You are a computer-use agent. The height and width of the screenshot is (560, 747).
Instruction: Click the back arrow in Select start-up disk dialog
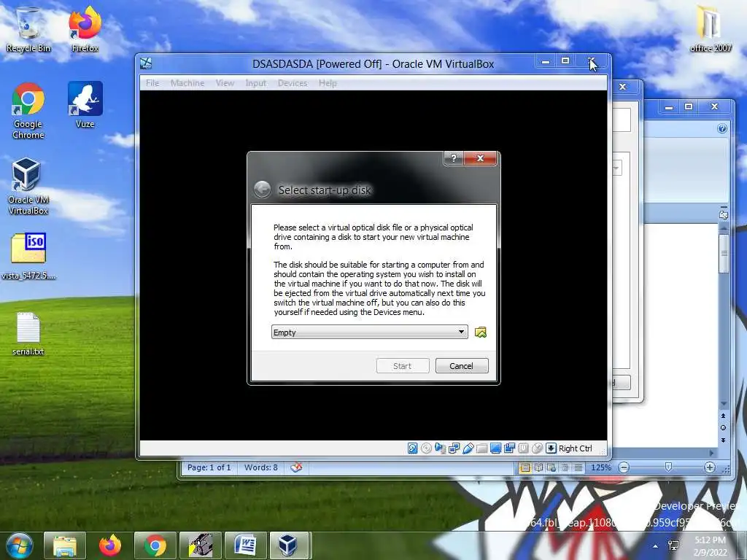[262, 190]
